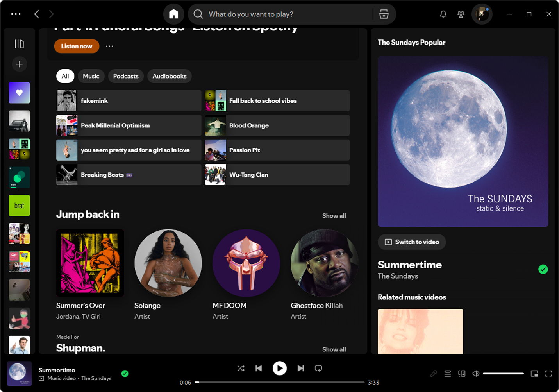This screenshot has height=392, width=559.
Task: Click the Switch to video button
Action: pyautogui.click(x=412, y=242)
